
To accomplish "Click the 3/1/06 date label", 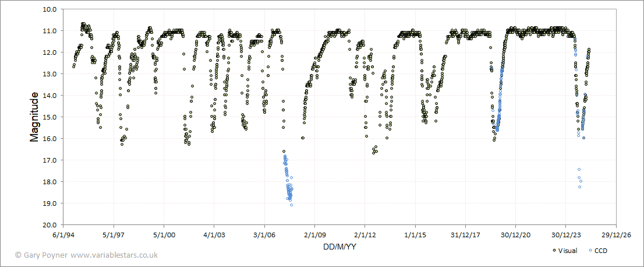I will tap(264, 236).
